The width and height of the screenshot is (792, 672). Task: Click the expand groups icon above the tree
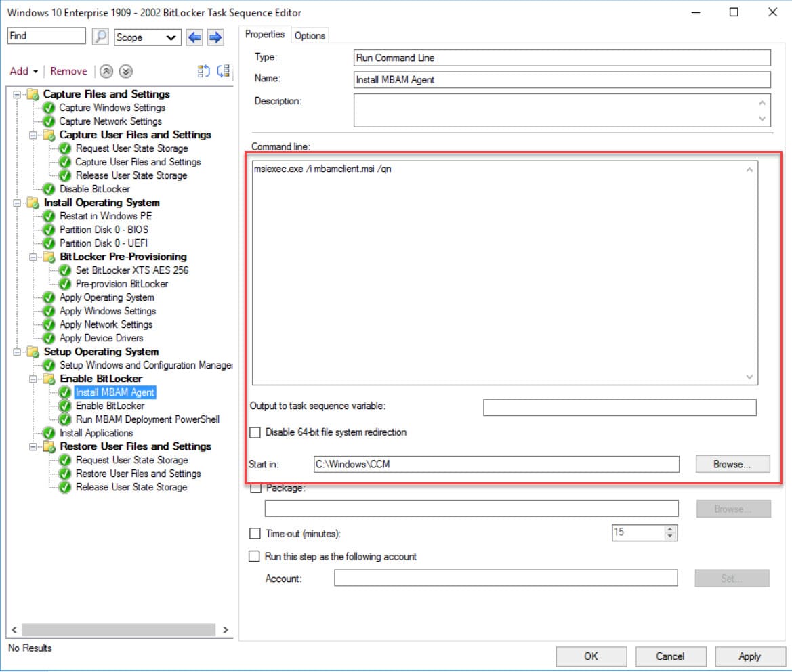tap(224, 70)
